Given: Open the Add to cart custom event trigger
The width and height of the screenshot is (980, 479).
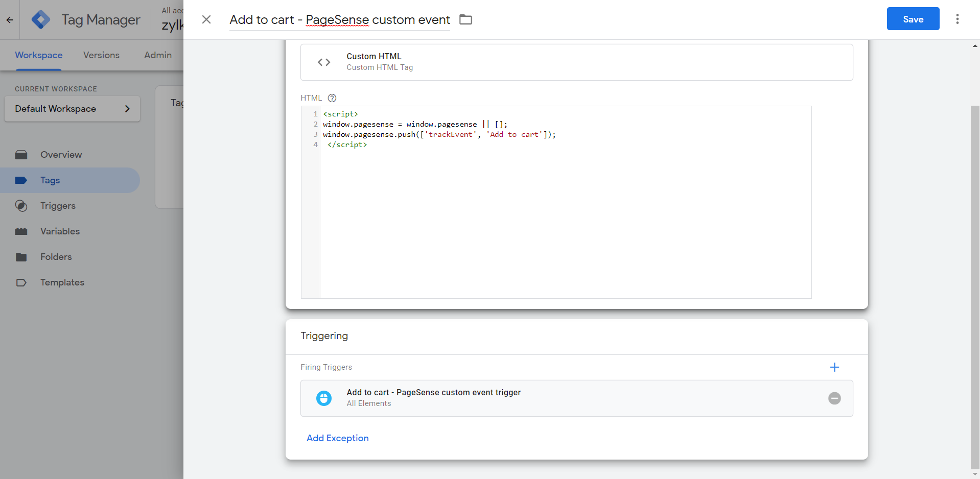Looking at the screenshot, I should 576,398.
